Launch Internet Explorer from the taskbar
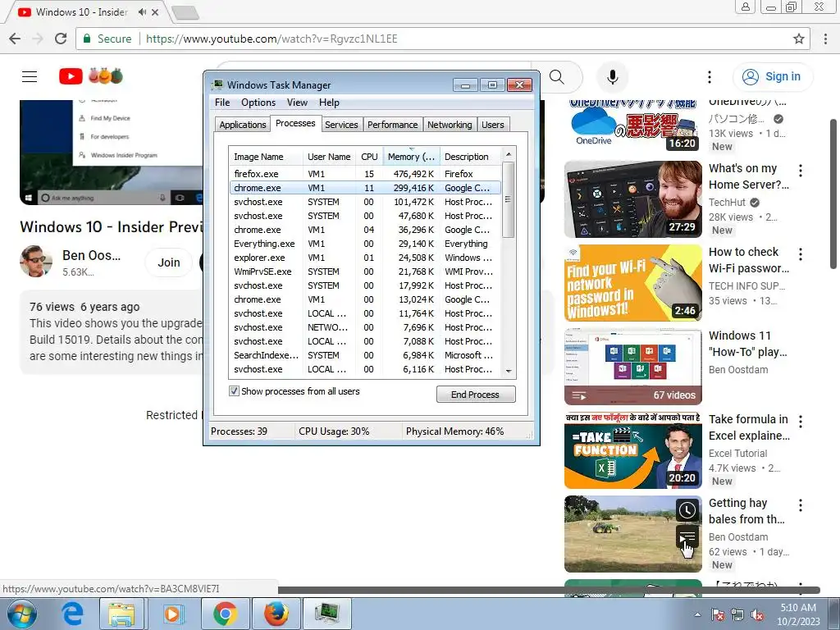The height and width of the screenshot is (630, 840). (x=73, y=614)
